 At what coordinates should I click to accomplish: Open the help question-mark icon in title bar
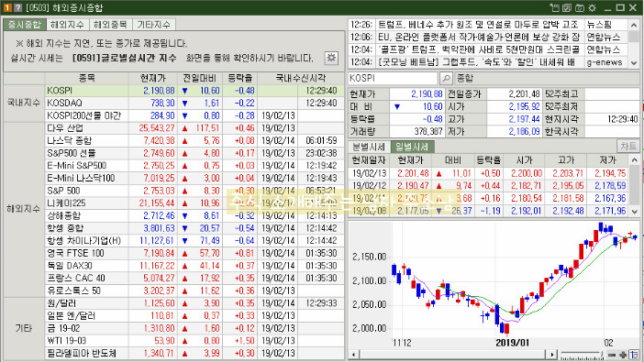tap(17, 8)
